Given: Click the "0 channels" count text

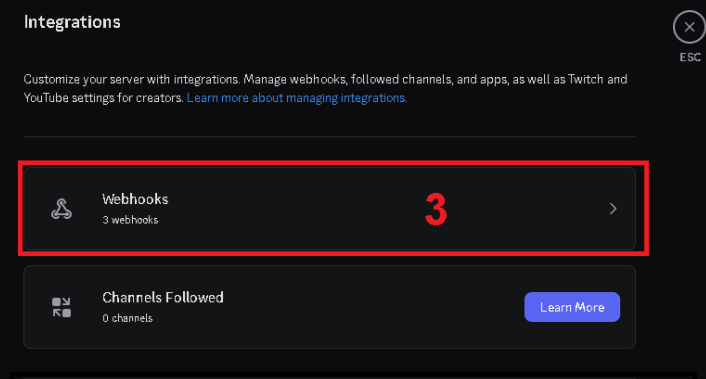Looking at the screenshot, I should click(x=127, y=318).
